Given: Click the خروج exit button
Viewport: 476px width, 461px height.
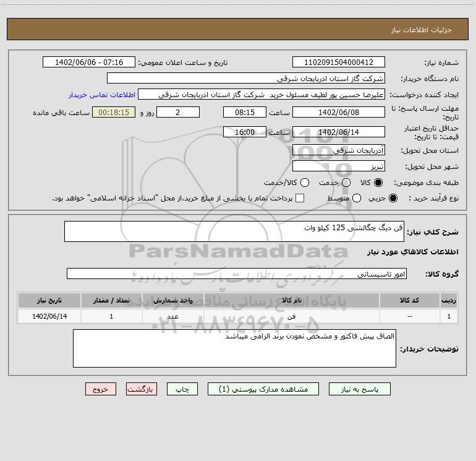Looking at the screenshot, I should [101, 389].
